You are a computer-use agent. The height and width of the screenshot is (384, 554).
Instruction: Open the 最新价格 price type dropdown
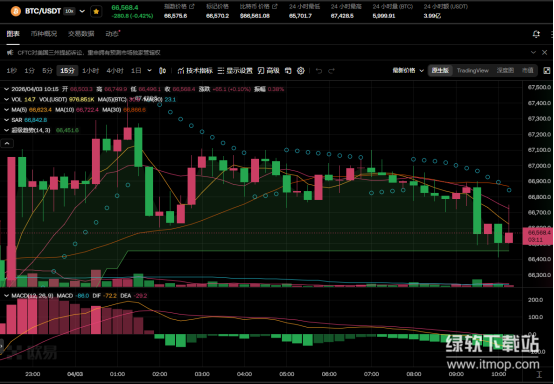(408, 71)
